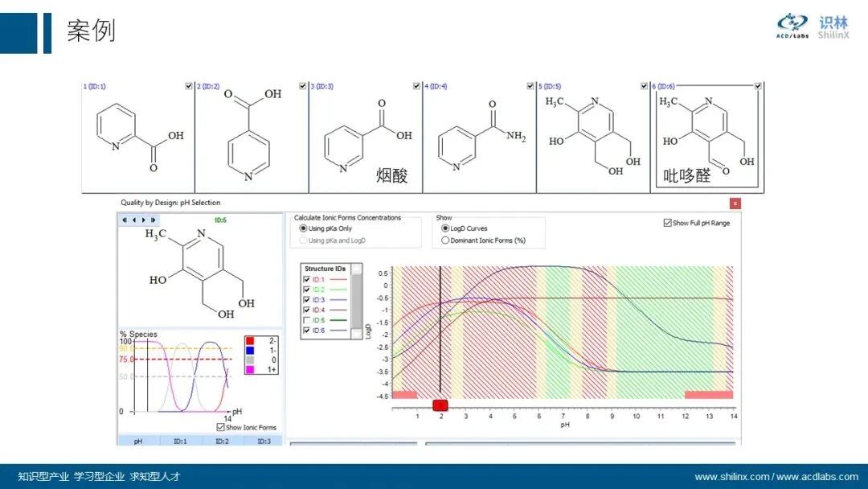The image size is (868, 489).
Task: Select the 吡哆醛 structure thumbnail 6
Action: 707,138
